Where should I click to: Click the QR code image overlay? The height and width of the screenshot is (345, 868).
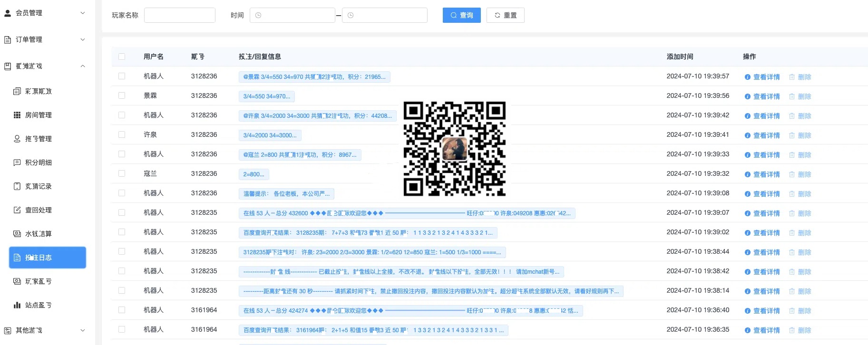pos(454,149)
